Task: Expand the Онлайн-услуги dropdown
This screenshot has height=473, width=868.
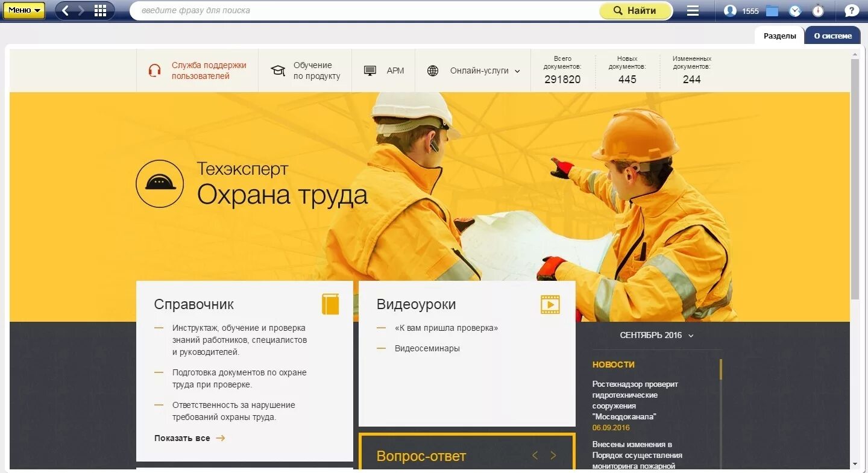Action: 485,70
